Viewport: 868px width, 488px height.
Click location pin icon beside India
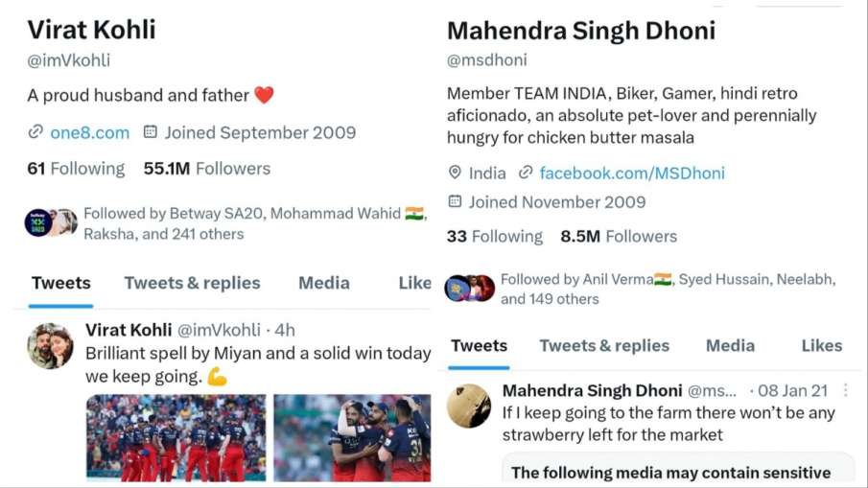click(x=455, y=173)
